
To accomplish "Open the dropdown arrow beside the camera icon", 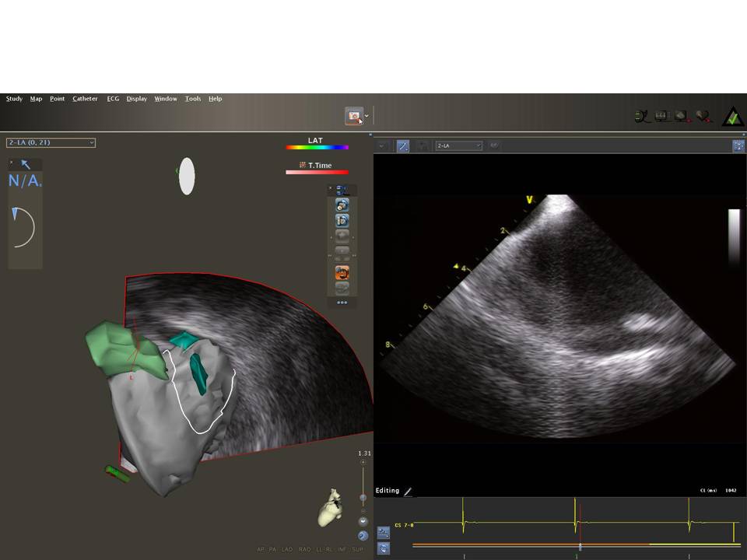I will pyautogui.click(x=366, y=116).
